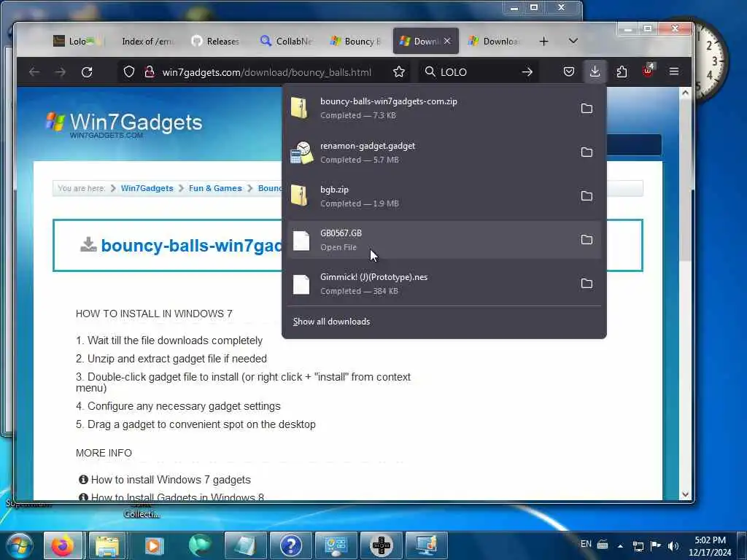Viewport: 747px width, 560px height.
Task: Switch to the Lolo tab
Action: pyautogui.click(x=77, y=42)
